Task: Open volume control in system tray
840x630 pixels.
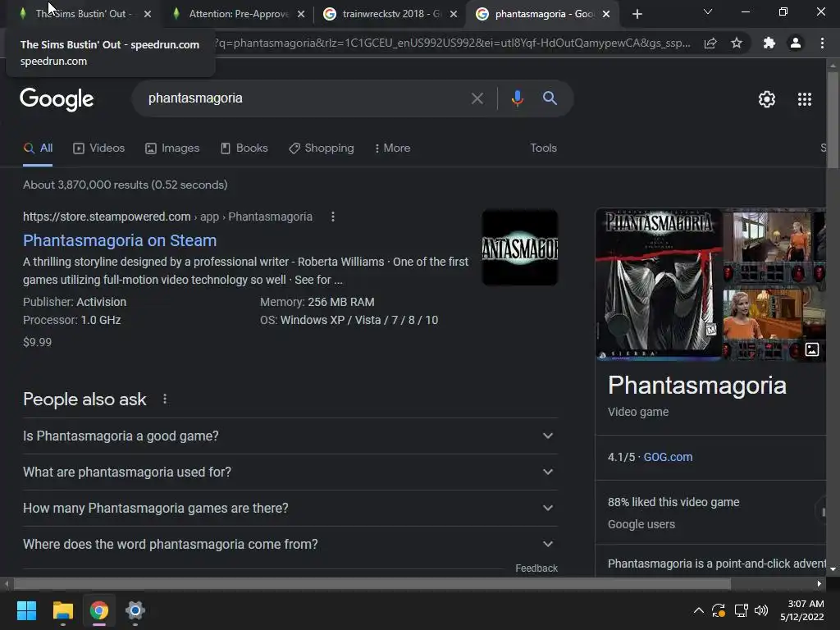Action: (x=760, y=610)
